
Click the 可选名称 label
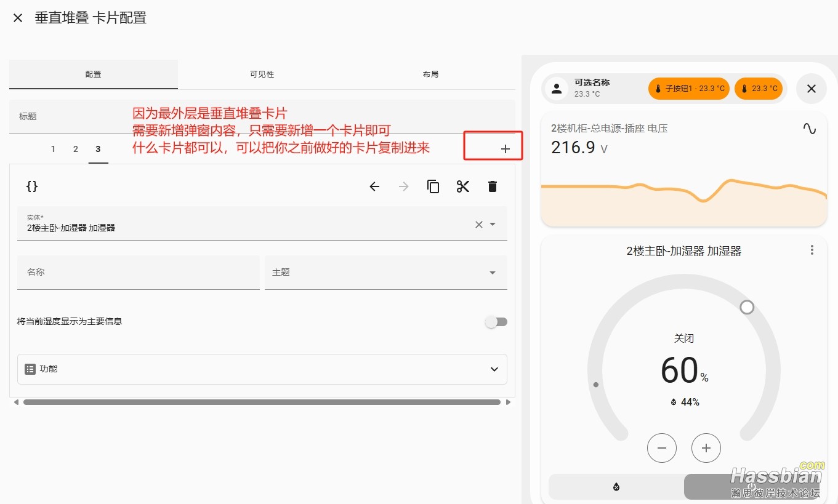pos(592,82)
